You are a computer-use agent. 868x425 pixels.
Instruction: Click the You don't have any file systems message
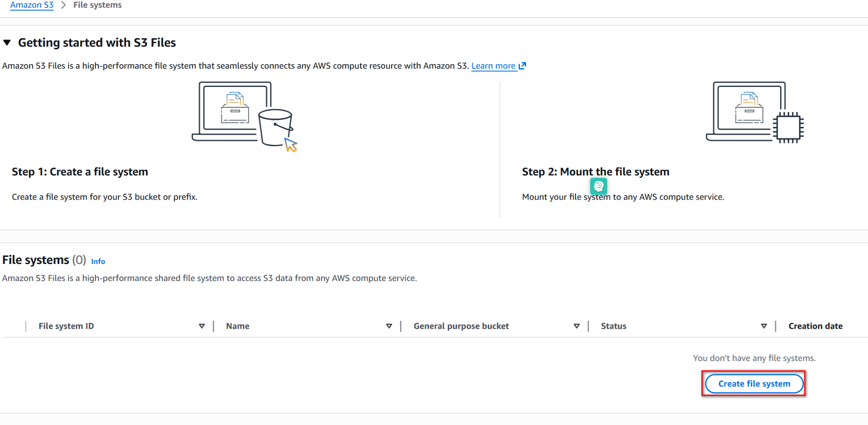coord(754,358)
